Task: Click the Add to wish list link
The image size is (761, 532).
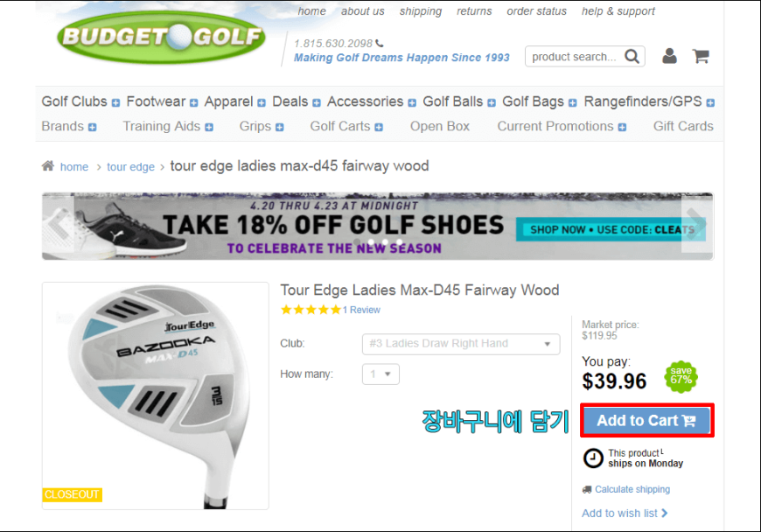Action: click(x=624, y=513)
